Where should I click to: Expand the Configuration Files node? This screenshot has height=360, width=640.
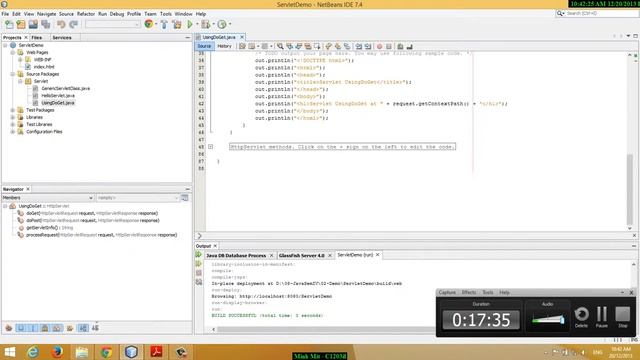pos(13,132)
